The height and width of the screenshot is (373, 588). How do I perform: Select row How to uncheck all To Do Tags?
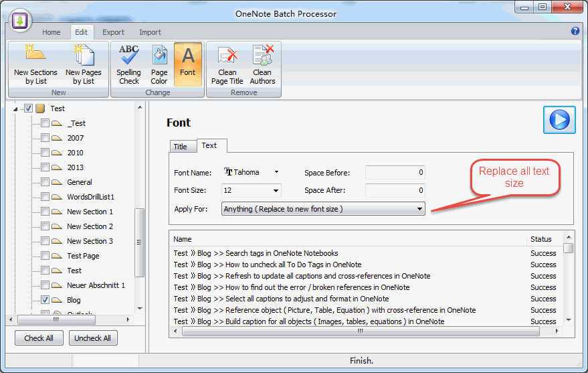[x=367, y=265]
